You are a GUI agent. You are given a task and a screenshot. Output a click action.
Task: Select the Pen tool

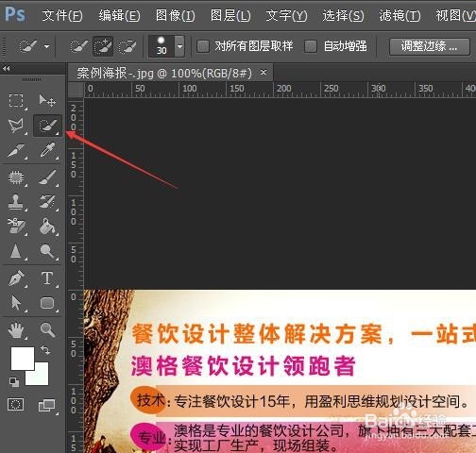point(16,278)
